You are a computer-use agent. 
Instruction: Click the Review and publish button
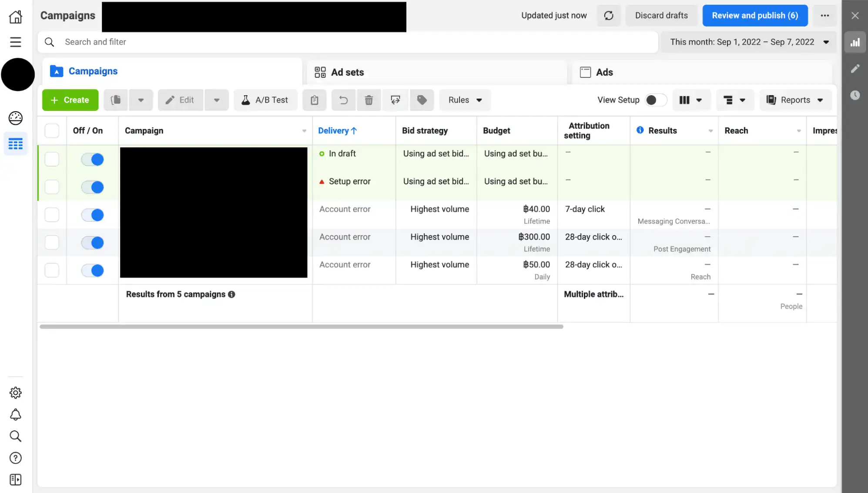[755, 15]
